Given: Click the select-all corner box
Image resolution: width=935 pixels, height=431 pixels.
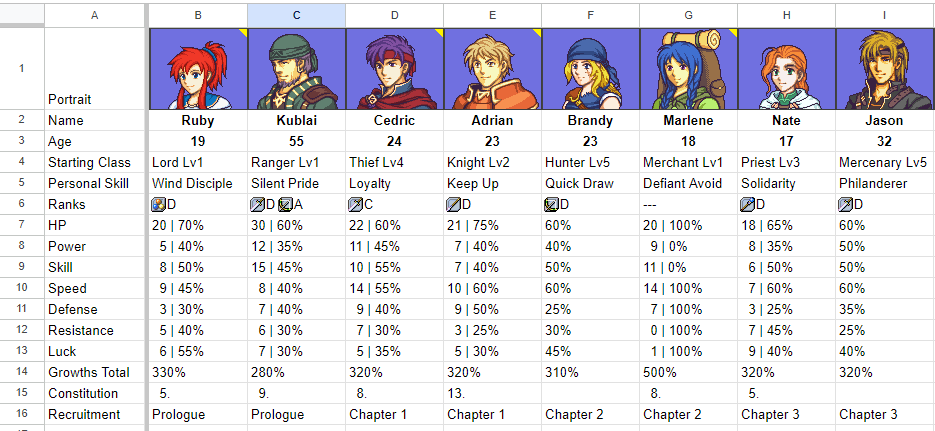Looking at the screenshot, I should [x=22, y=15].
